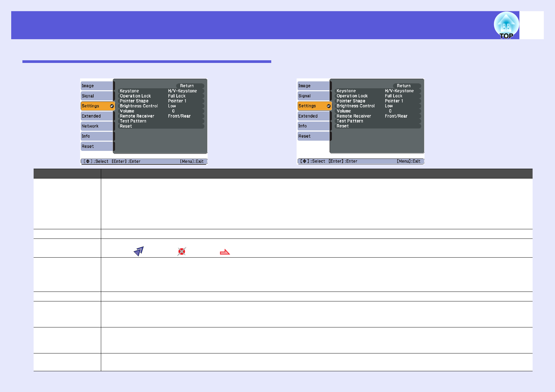
Task: Click the Volume value 0 in the right menu
Action: [390, 111]
